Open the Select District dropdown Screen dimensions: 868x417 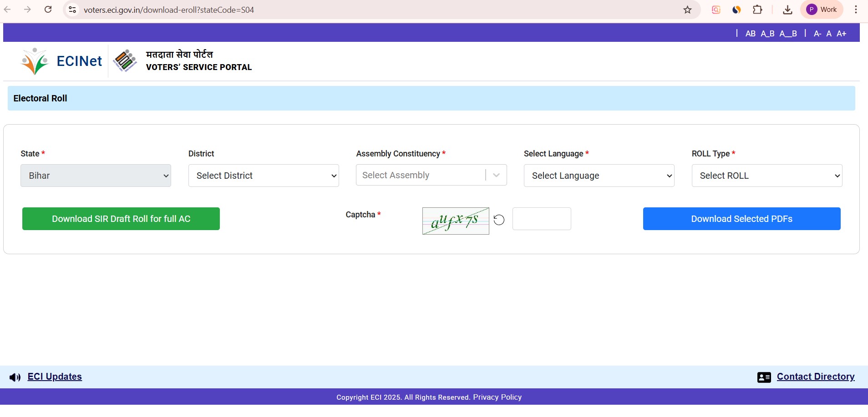264,176
